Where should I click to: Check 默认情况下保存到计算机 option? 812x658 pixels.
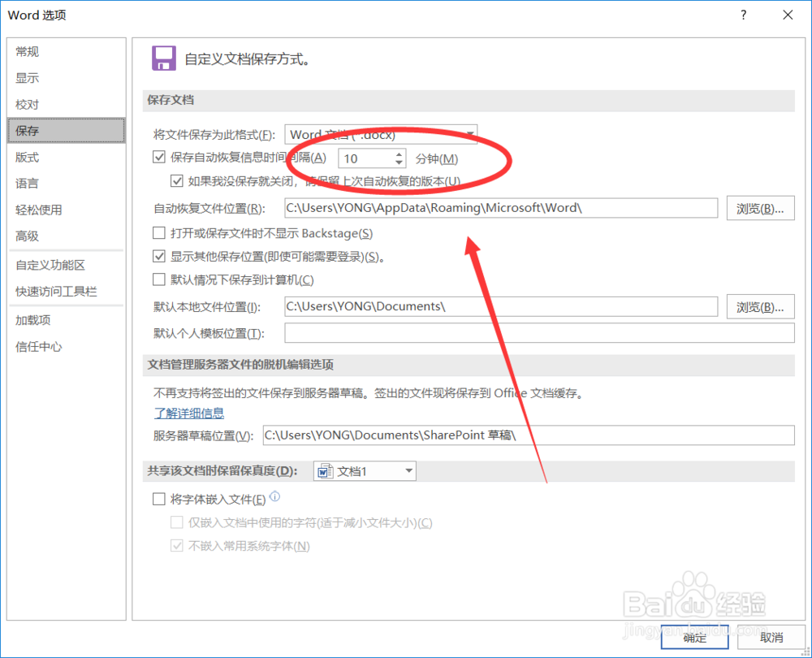click(159, 280)
